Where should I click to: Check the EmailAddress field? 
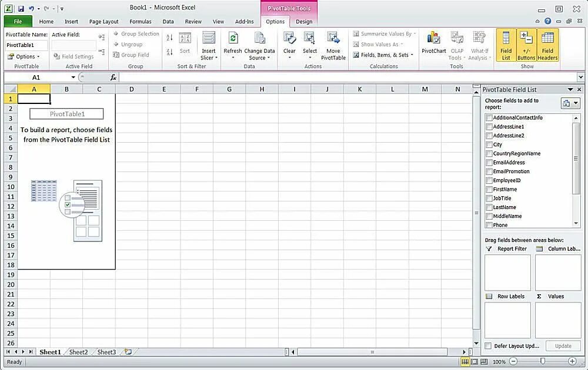489,163
